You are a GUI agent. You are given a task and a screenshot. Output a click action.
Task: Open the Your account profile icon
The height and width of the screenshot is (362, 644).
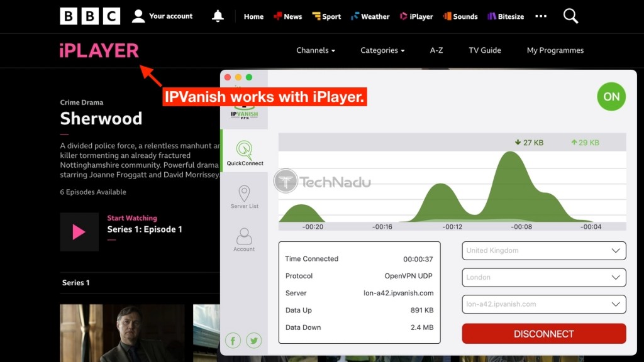pos(138,16)
